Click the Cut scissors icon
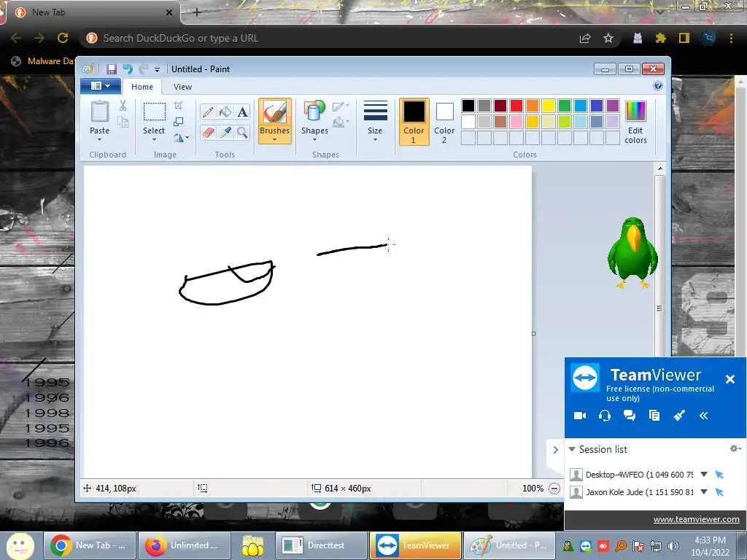Screen dimensions: 747x560 [x=123, y=106]
